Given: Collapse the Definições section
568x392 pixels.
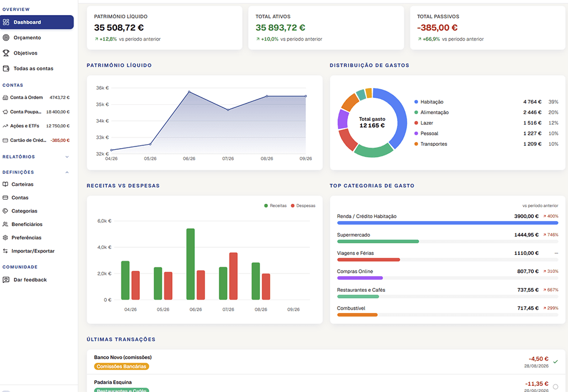Looking at the screenshot, I should tap(36, 172).
